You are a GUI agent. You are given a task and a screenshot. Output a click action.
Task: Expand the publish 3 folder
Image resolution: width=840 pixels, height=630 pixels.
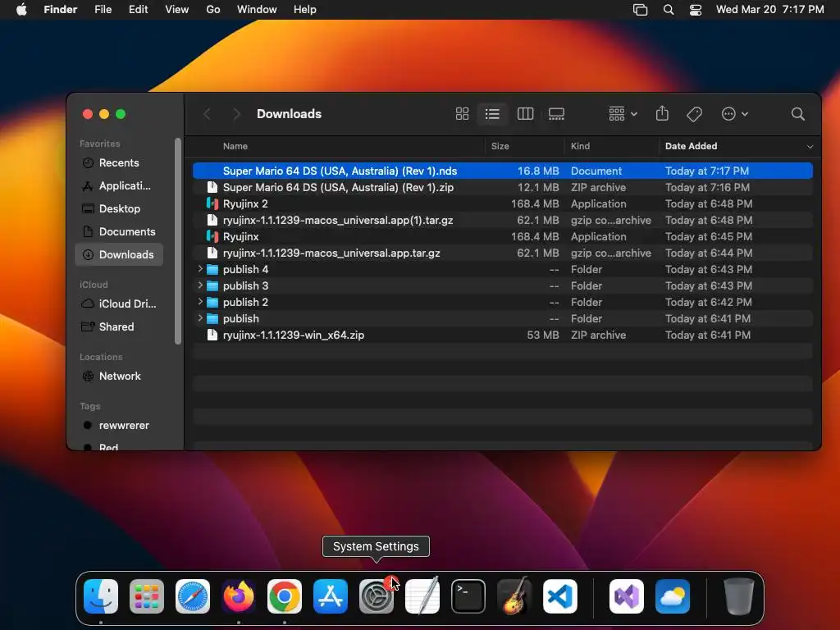[200, 285]
